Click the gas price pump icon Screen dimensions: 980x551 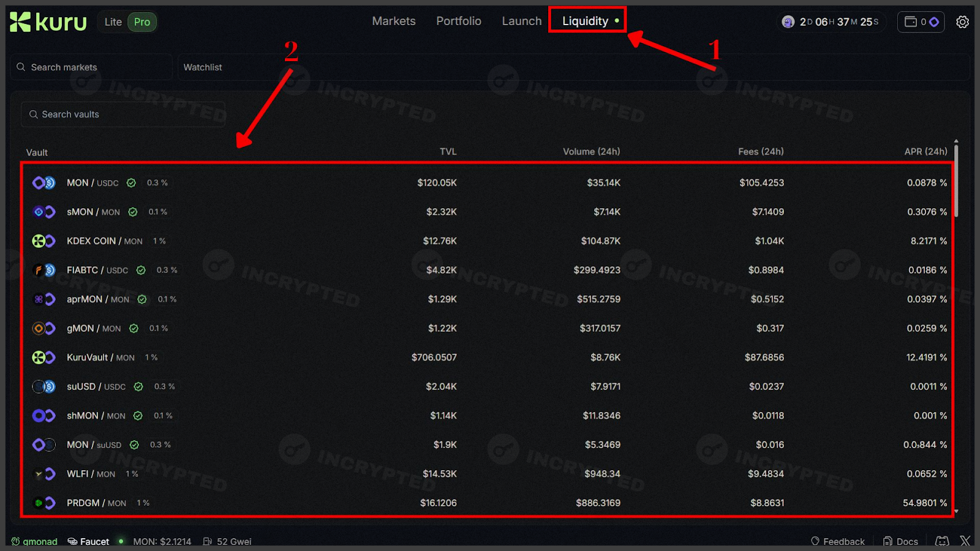[x=208, y=541]
